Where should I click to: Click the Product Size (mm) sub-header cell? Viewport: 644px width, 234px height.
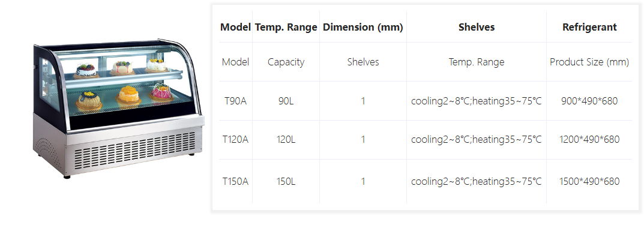[589, 62]
